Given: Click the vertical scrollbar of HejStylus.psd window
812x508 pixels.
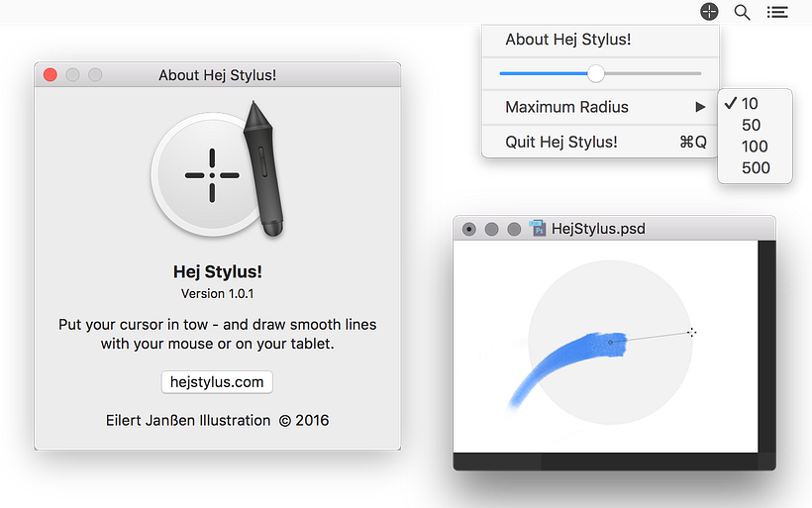Looking at the screenshot, I should (x=767, y=347).
